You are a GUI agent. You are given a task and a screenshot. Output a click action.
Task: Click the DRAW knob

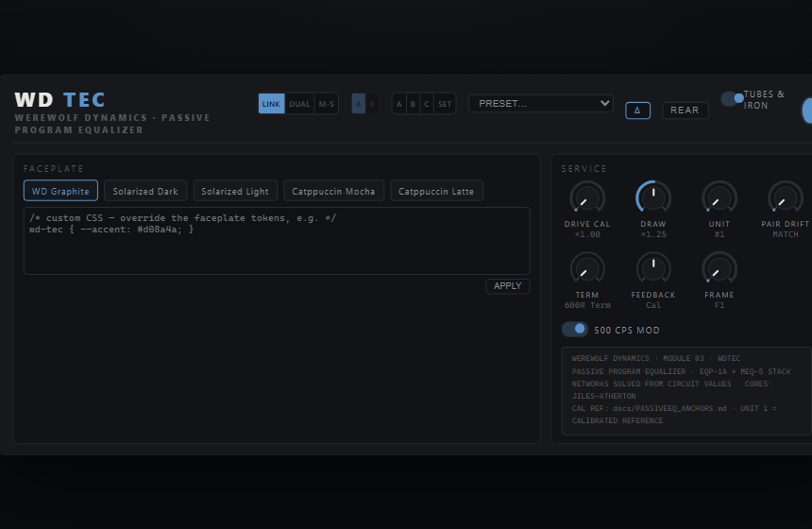tap(653, 198)
